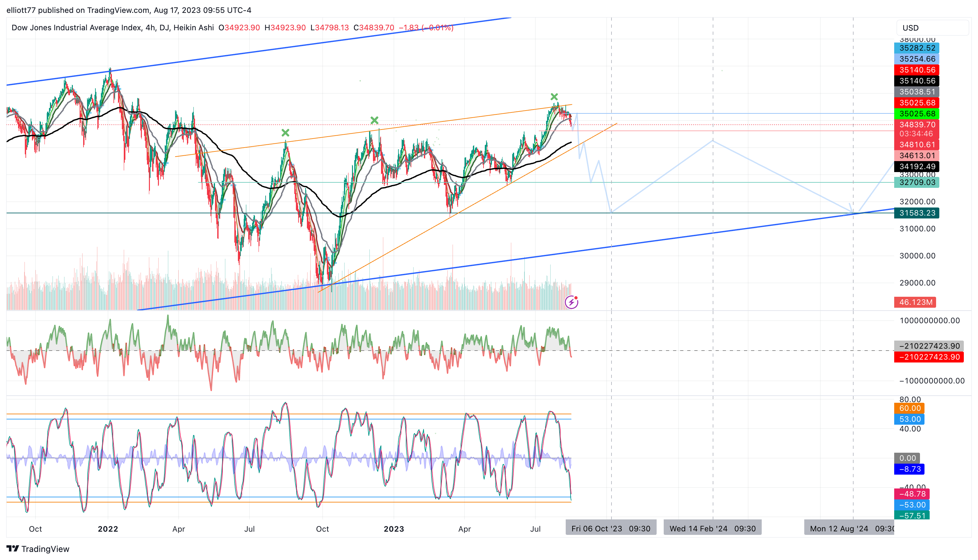The height and width of the screenshot is (560, 978).
Task: Open the USD currency selector
Action: 933,28
